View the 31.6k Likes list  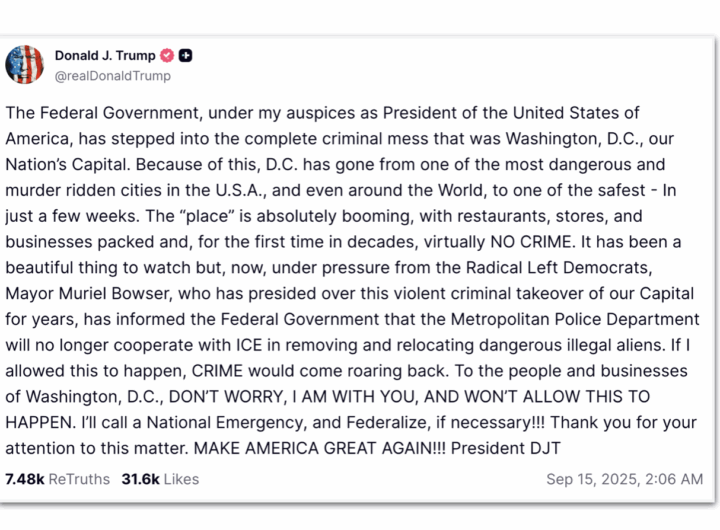pyautogui.click(x=160, y=479)
